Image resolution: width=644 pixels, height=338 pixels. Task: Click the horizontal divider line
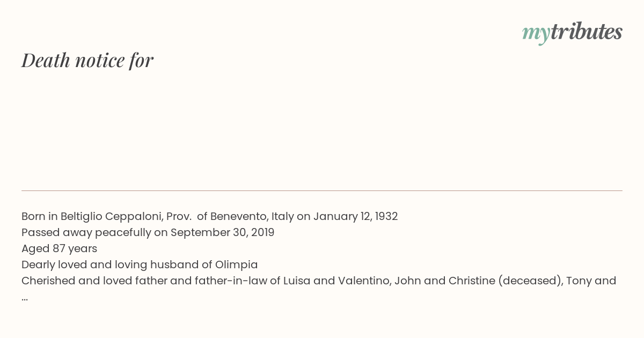coord(322,190)
